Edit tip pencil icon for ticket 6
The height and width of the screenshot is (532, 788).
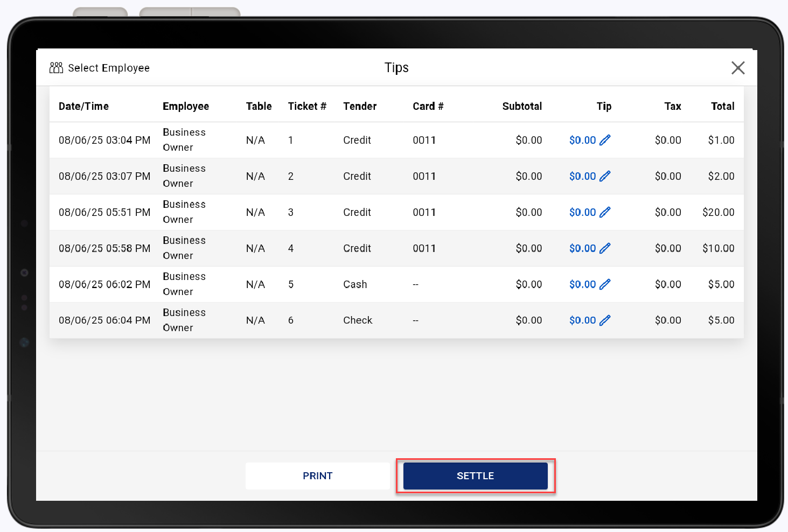(605, 320)
